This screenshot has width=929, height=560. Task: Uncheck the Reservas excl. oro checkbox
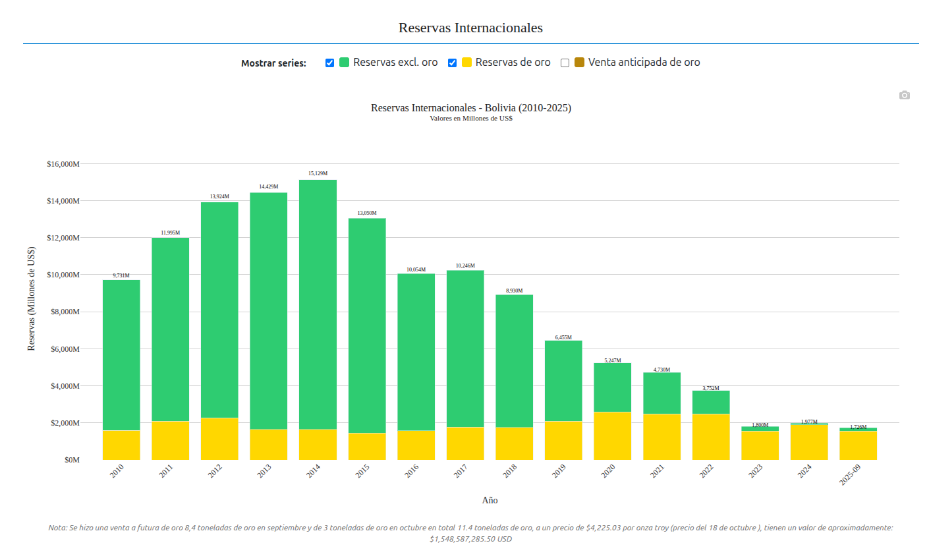329,63
